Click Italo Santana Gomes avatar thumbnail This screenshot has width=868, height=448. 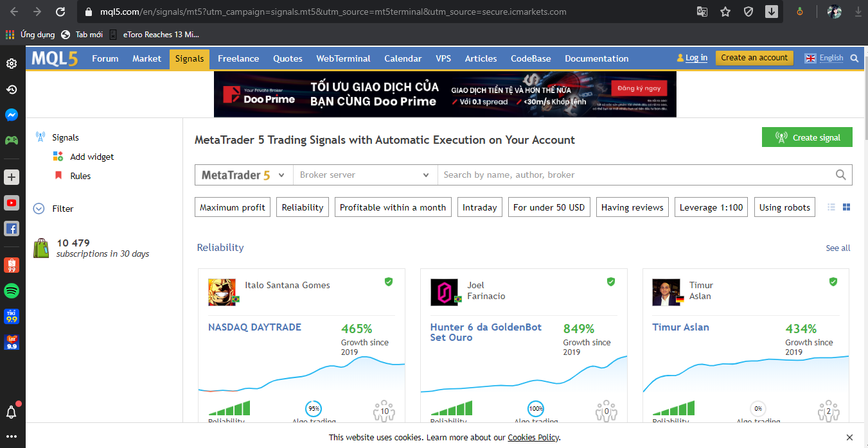pyautogui.click(x=222, y=292)
